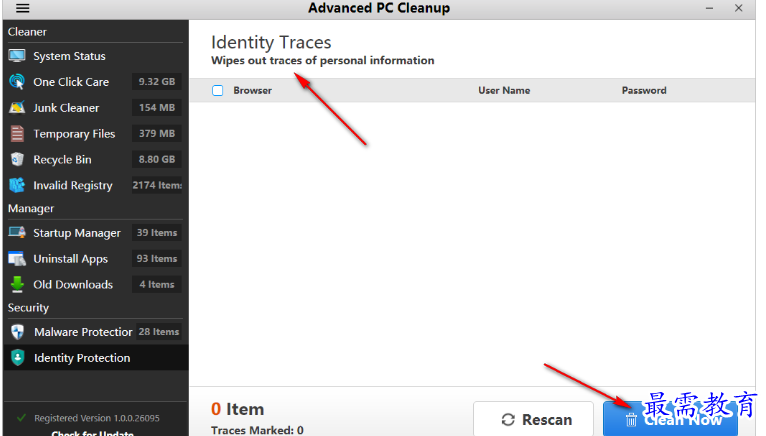Open One Click Care section
This screenshot has width=766, height=436.
tap(71, 82)
